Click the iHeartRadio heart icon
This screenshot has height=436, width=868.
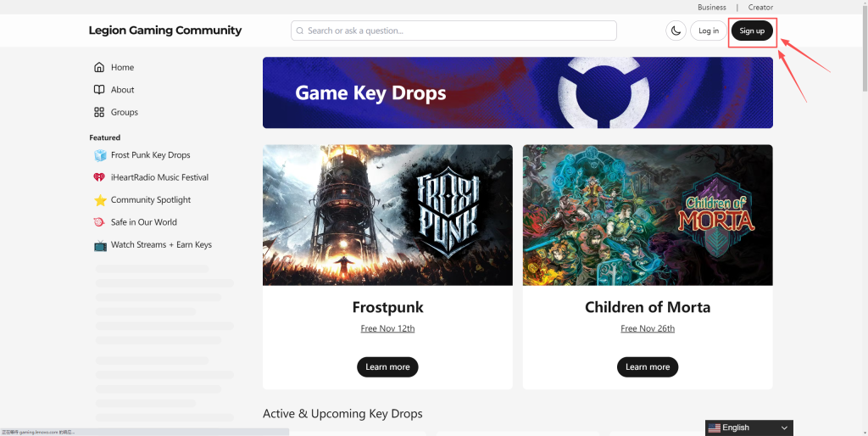click(x=100, y=177)
